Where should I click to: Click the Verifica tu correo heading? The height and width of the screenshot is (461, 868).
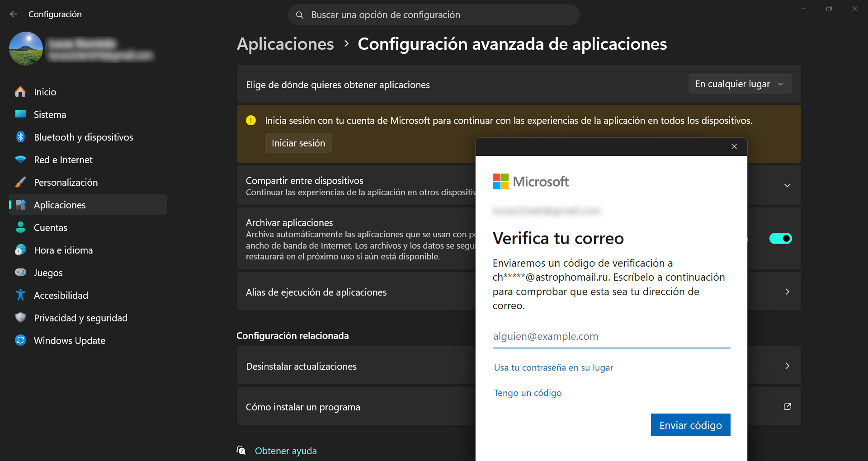(558, 238)
